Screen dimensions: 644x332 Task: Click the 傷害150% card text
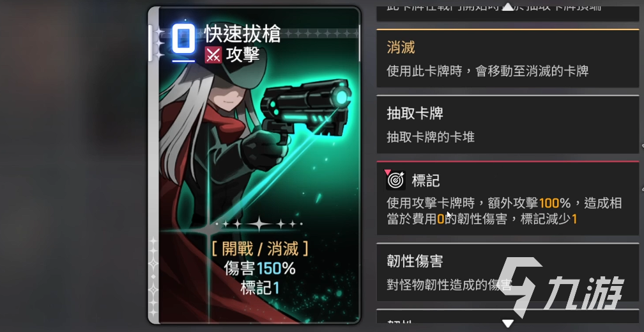pyautogui.click(x=259, y=269)
